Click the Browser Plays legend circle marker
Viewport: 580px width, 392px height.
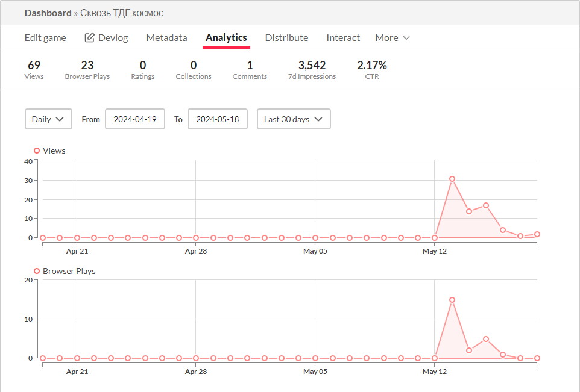(x=37, y=271)
